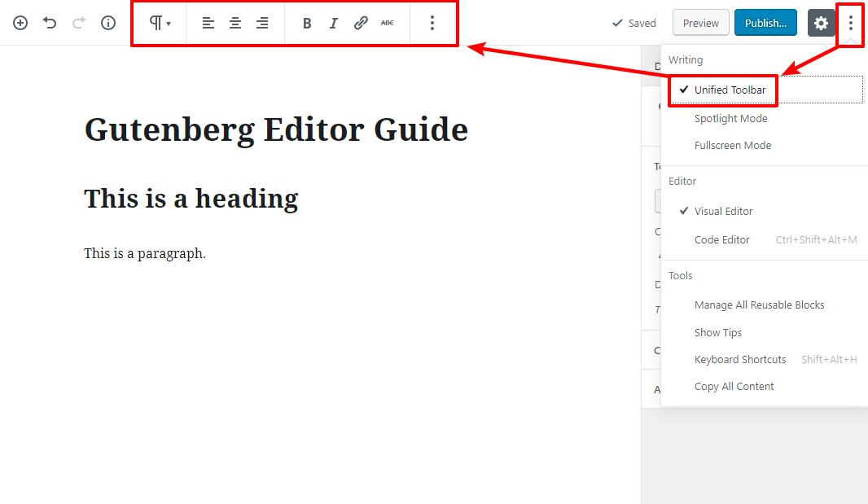The height and width of the screenshot is (504, 868).
Task: Close the editor more tools menu
Action: (x=851, y=23)
